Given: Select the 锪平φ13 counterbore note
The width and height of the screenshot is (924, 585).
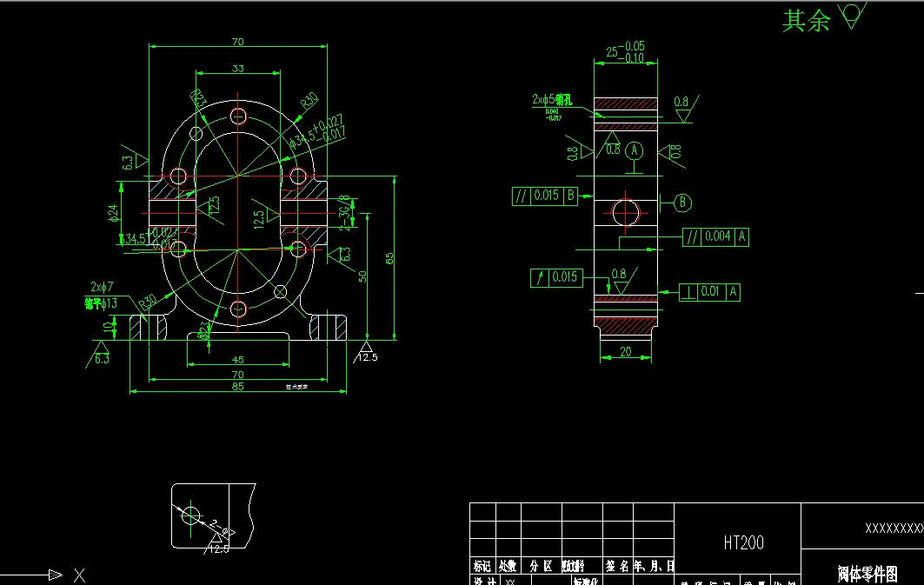Looking at the screenshot, I should pos(101,303).
